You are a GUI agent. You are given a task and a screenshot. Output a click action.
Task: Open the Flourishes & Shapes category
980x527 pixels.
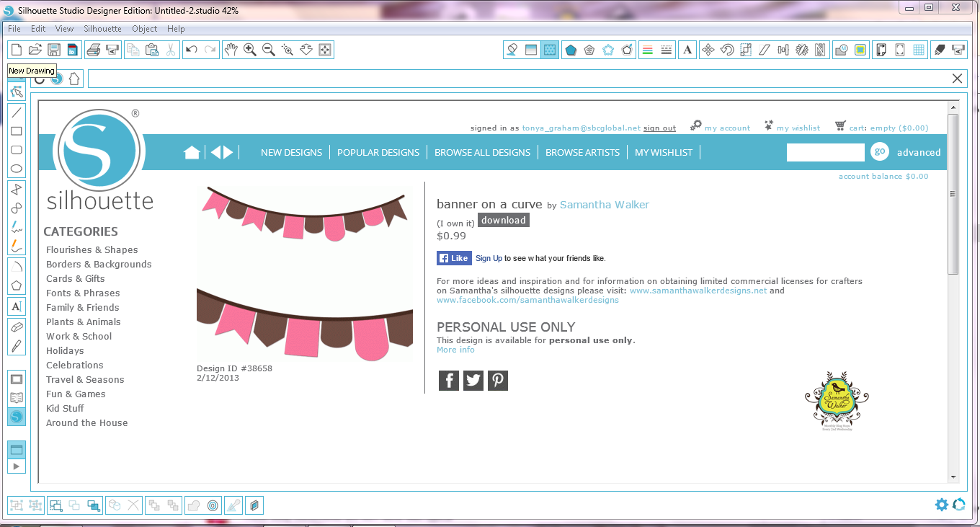92,249
